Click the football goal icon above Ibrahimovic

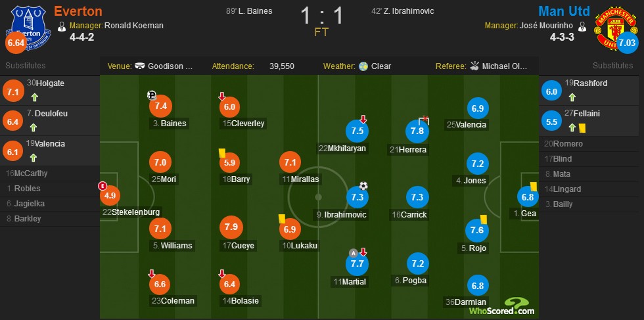point(363,186)
